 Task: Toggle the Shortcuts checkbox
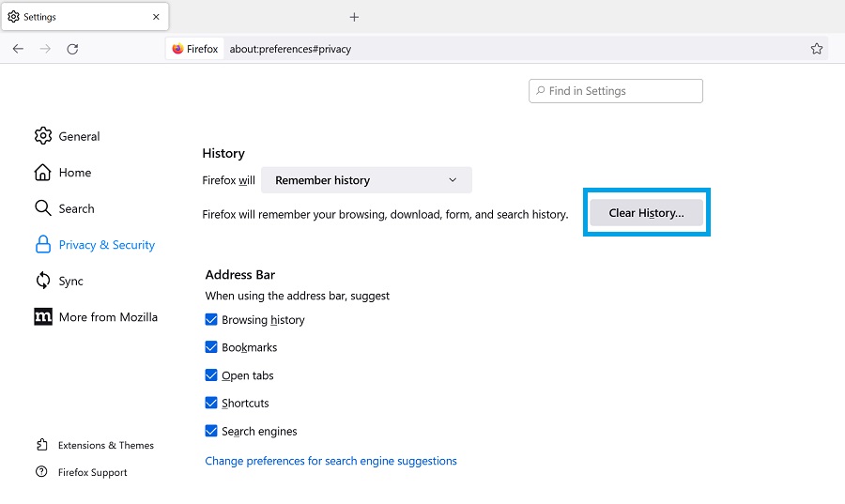pyautogui.click(x=211, y=403)
